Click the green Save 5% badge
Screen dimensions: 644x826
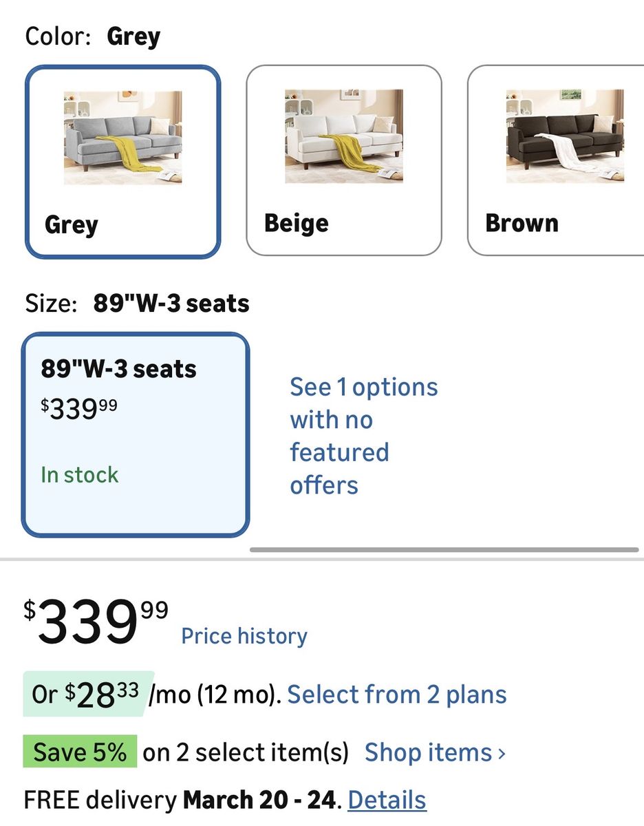pos(80,752)
